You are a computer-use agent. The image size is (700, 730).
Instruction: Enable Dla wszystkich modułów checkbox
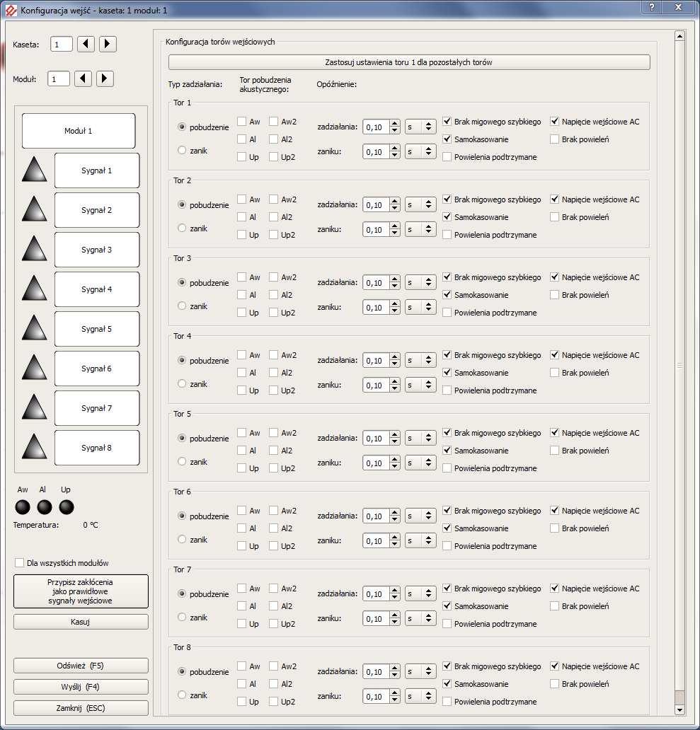[20, 563]
